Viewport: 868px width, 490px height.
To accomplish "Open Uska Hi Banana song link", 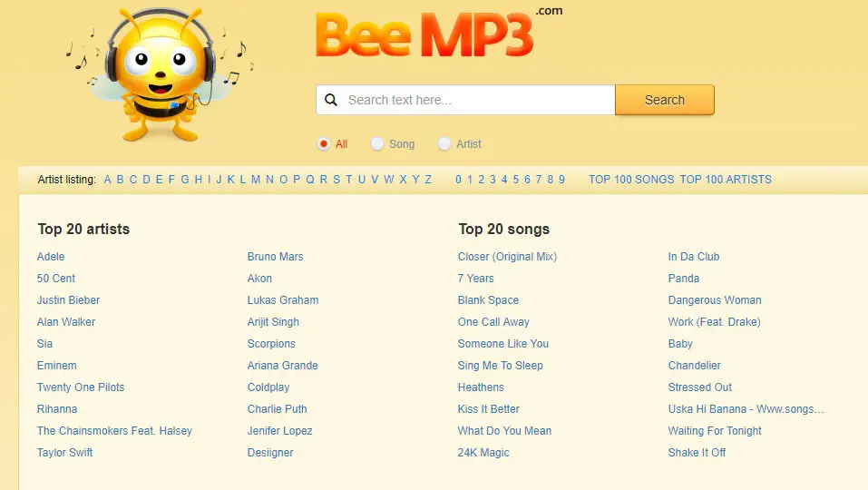I will (746, 408).
